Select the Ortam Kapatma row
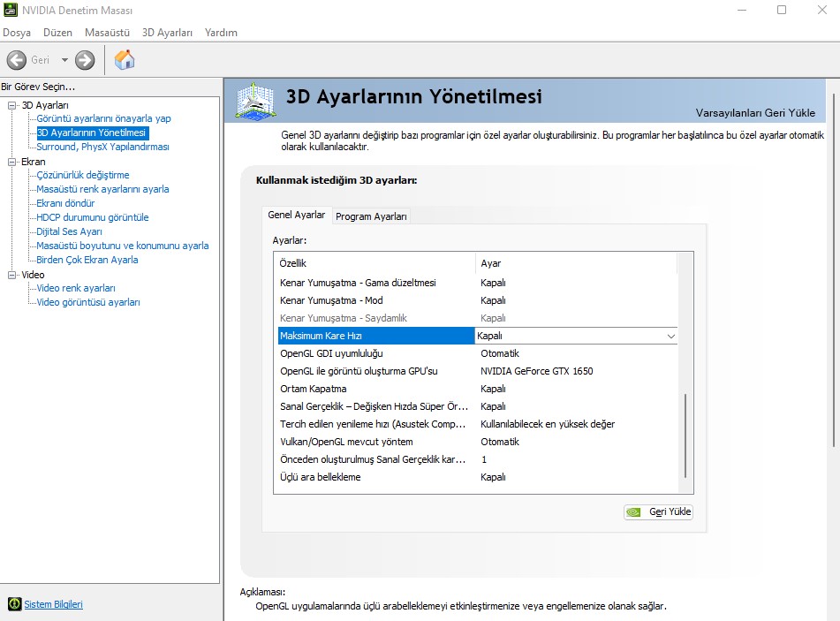 (477, 389)
